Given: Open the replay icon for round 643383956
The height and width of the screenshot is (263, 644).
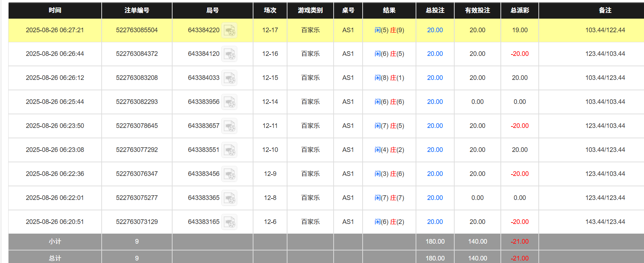Looking at the screenshot, I should [229, 102].
